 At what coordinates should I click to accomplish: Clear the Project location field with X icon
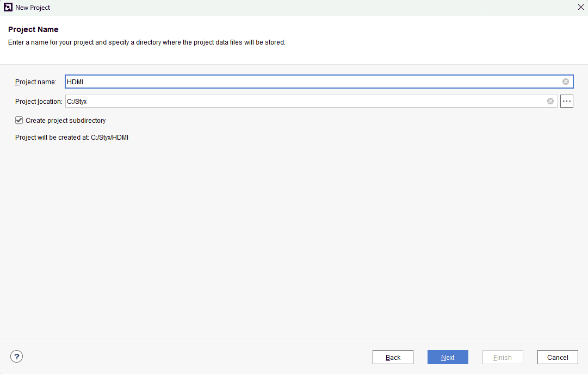coord(550,101)
